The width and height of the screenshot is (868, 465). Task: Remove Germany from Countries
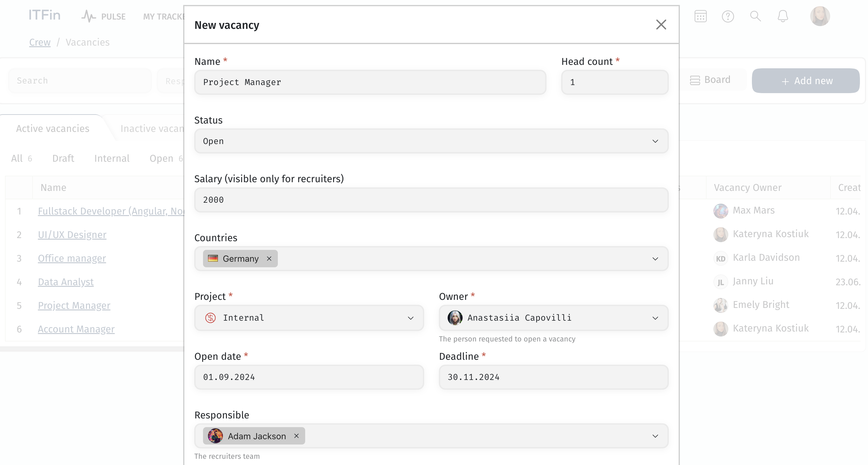(269, 259)
